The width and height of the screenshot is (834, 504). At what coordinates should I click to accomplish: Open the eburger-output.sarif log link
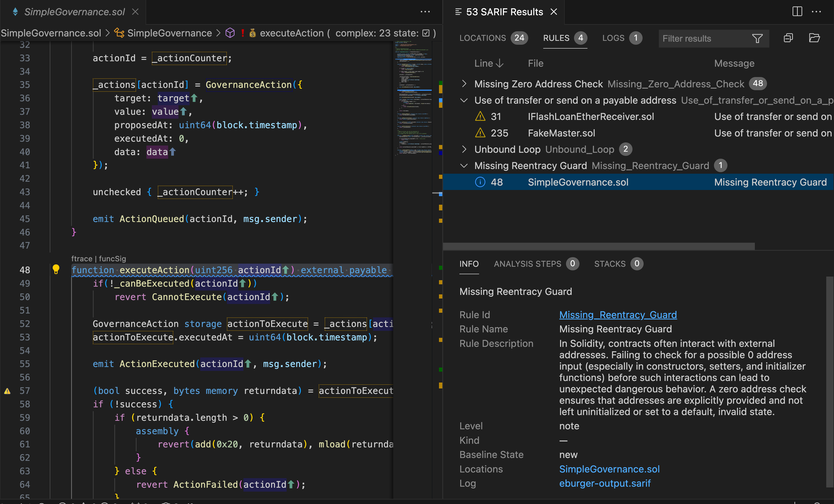pyautogui.click(x=605, y=483)
